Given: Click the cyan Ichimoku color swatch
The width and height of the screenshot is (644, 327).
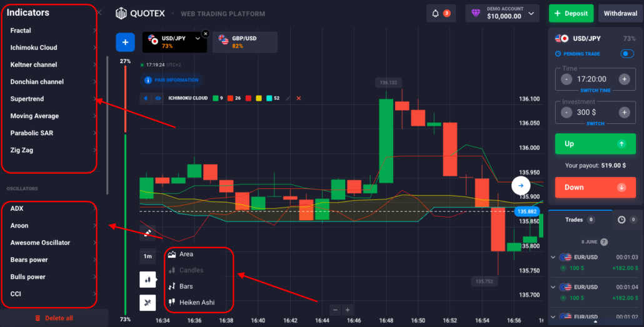Looking at the screenshot, I should pyautogui.click(x=269, y=98).
